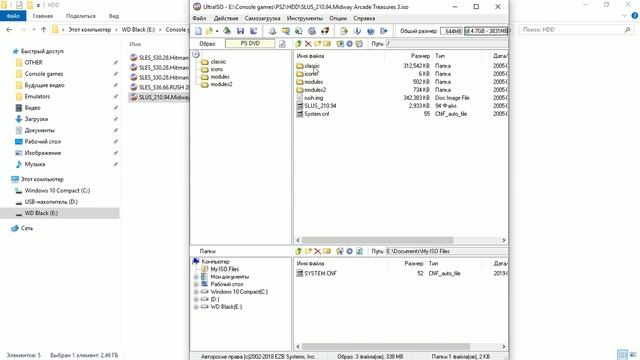Select System.cnf in the image file list

pos(317,114)
